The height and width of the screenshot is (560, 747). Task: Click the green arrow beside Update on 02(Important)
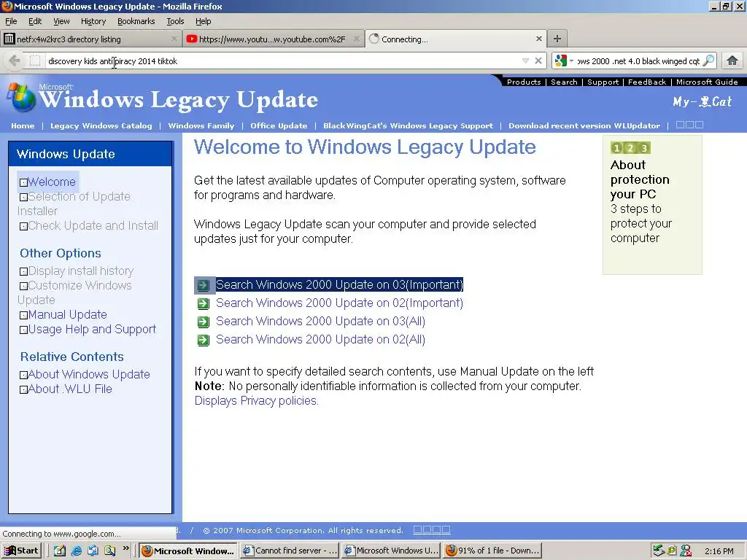204,303
